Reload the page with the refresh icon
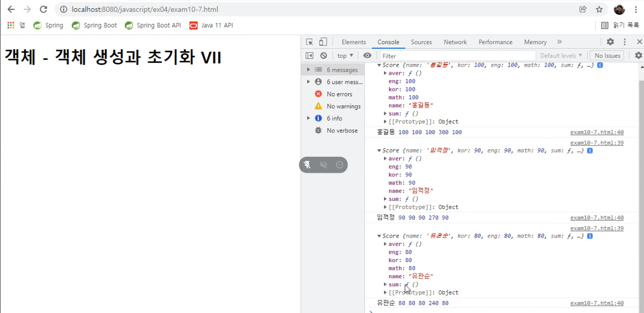The image size is (644, 313). click(43, 9)
